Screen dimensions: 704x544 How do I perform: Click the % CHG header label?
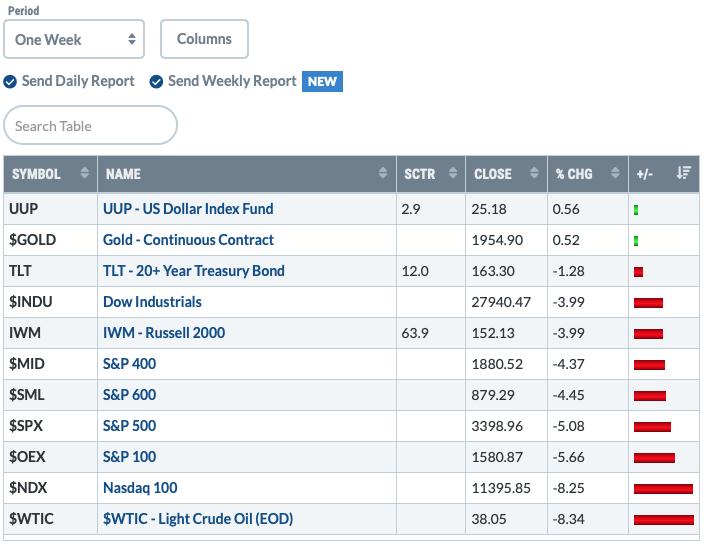tap(574, 174)
